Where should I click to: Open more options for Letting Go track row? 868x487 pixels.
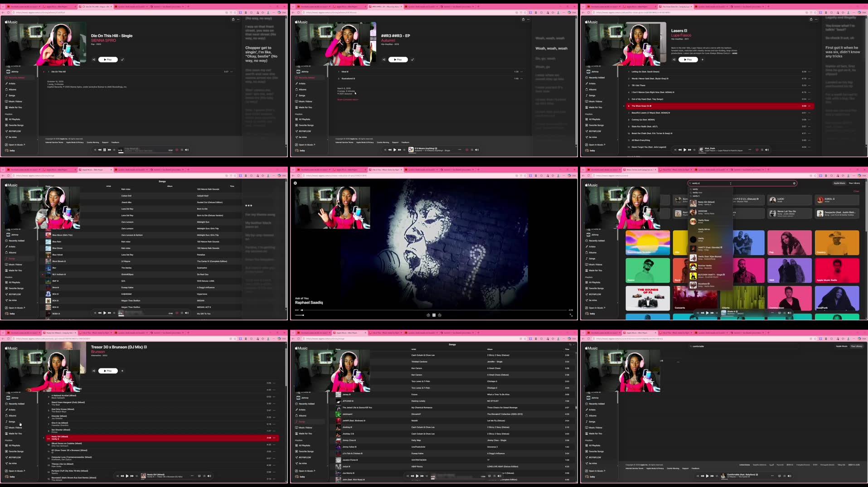[x=810, y=72]
